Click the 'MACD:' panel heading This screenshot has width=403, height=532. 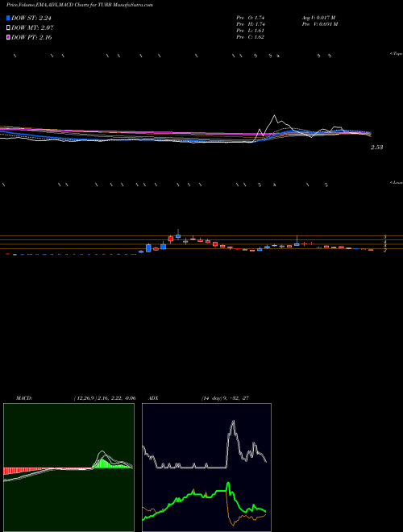(23, 398)
